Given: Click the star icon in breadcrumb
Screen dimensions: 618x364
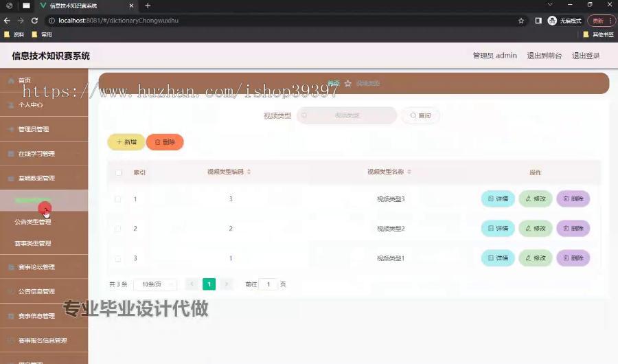Looking at the screenshot, I should (347, 83).
